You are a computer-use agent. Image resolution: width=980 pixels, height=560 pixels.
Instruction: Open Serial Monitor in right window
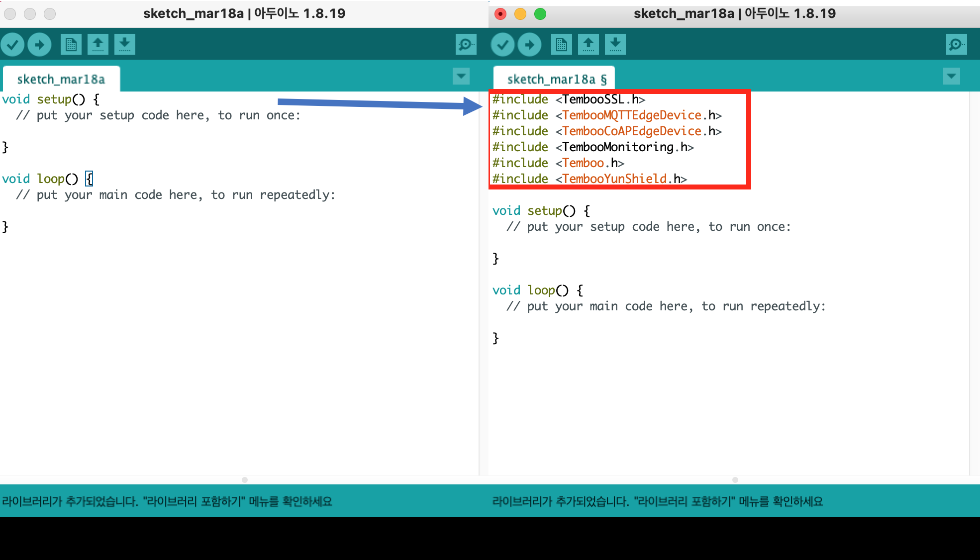pyautogui.click(x=956, y=44)
